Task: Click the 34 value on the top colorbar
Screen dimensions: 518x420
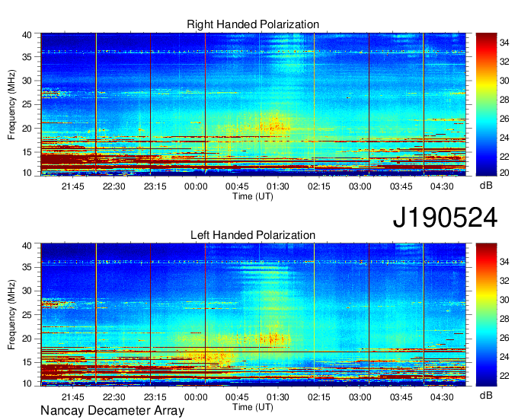Action: (504, 43)
